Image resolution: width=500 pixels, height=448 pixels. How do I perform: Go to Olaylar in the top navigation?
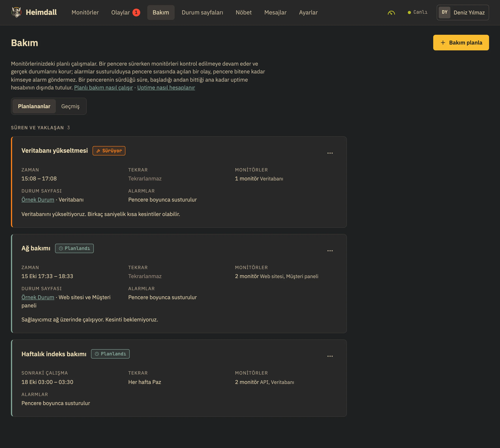point(120,12)
